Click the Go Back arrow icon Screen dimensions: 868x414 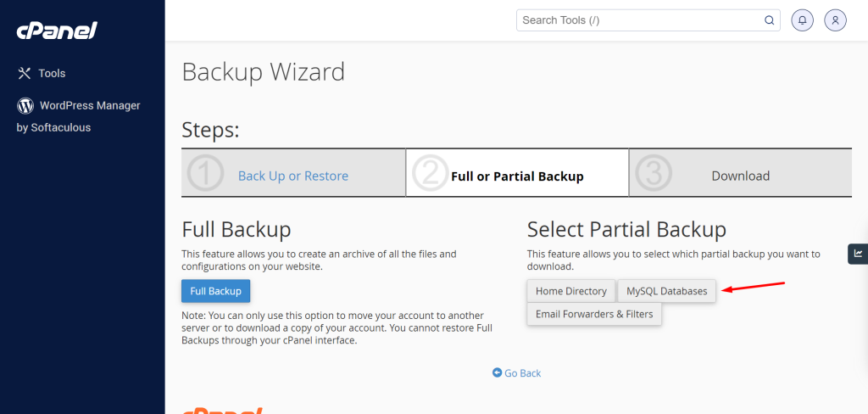pos(497,372)
